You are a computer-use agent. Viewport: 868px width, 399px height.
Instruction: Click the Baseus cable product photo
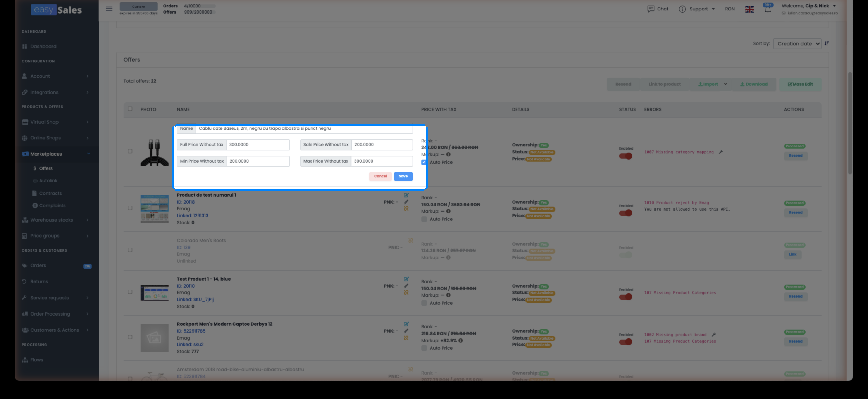click(x=154, y=153)
